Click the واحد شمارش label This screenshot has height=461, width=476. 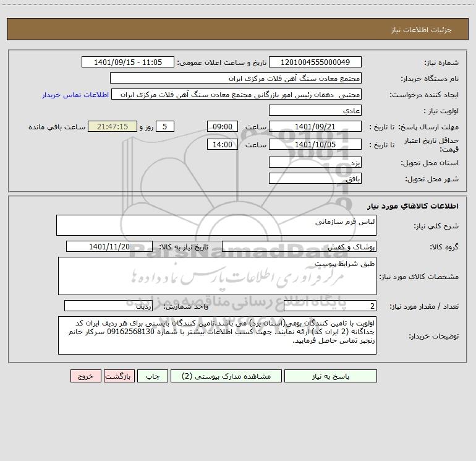[x=186, y=307]
